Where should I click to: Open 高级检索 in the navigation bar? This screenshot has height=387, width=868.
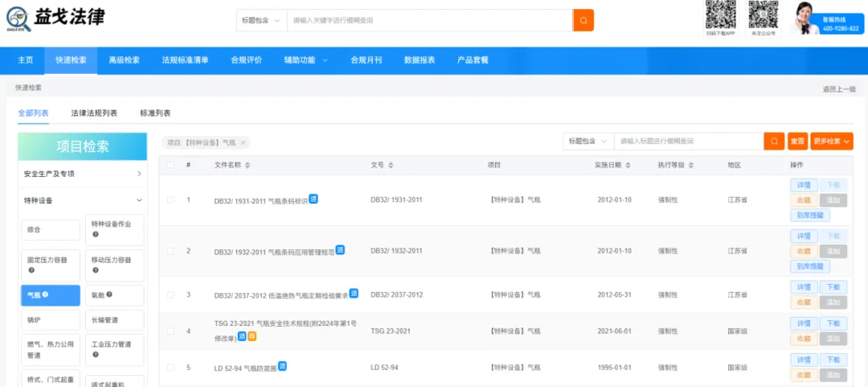tap(124, 60)
